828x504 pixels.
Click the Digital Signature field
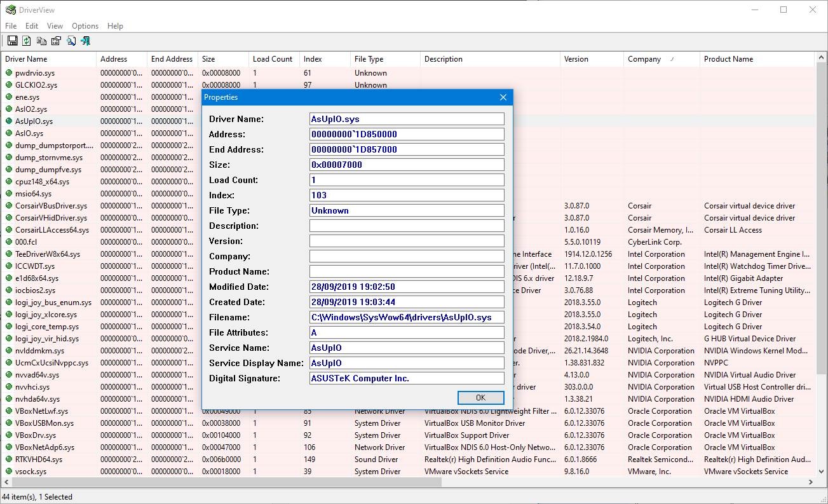click(407, 378)
